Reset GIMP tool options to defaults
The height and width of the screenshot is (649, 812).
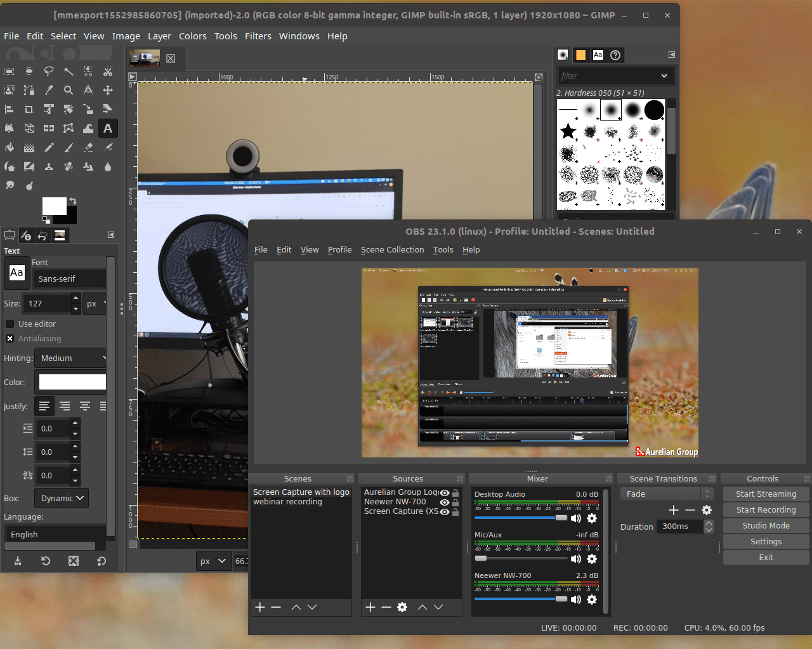pos(101,561)
